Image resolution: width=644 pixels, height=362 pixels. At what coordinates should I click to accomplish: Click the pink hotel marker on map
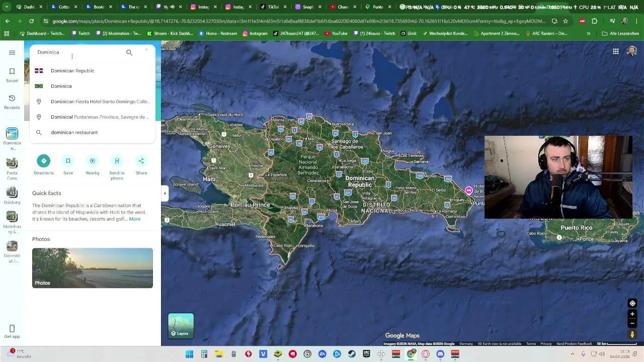tap(469, 190)
